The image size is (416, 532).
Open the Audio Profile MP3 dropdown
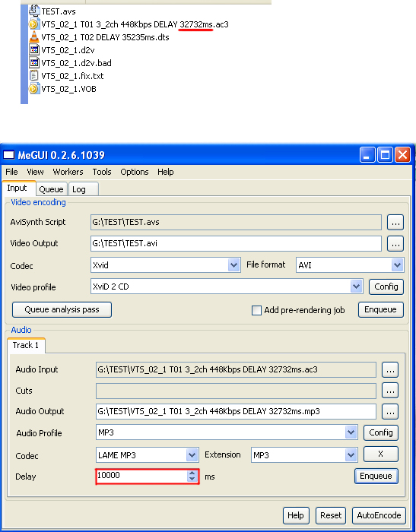coord(351,433)
